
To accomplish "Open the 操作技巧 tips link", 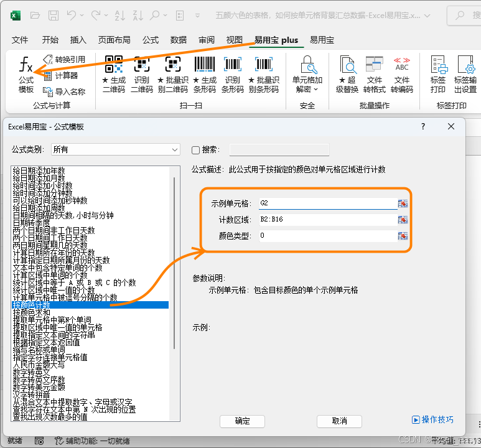I will [x=432, y=419].
